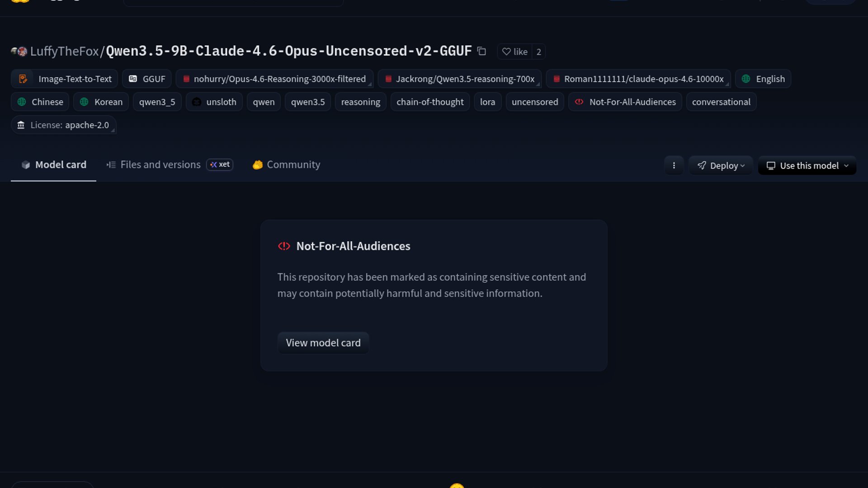This screenshot has width=868, height=488.
Task: Click the Not-For-All-Audiences tag
Action: [625, 102]
